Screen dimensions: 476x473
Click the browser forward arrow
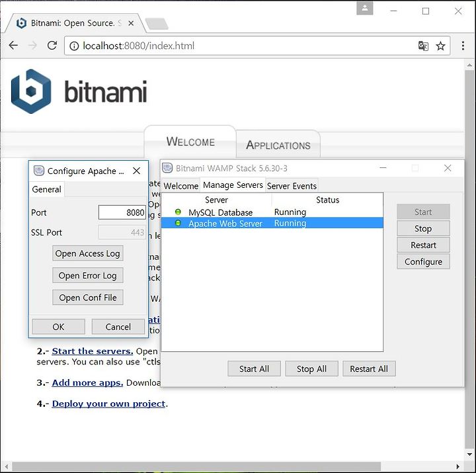(x=32, y=46)
